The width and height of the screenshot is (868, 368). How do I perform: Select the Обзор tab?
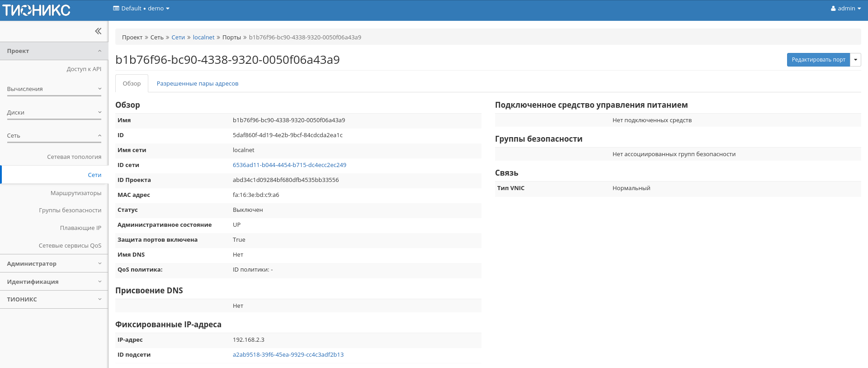[x=132, y=84]
